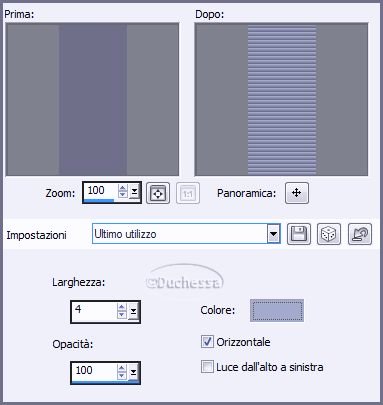Randomize parameters with the dice icon
383x405 pixels.
[x=329, y=234]
